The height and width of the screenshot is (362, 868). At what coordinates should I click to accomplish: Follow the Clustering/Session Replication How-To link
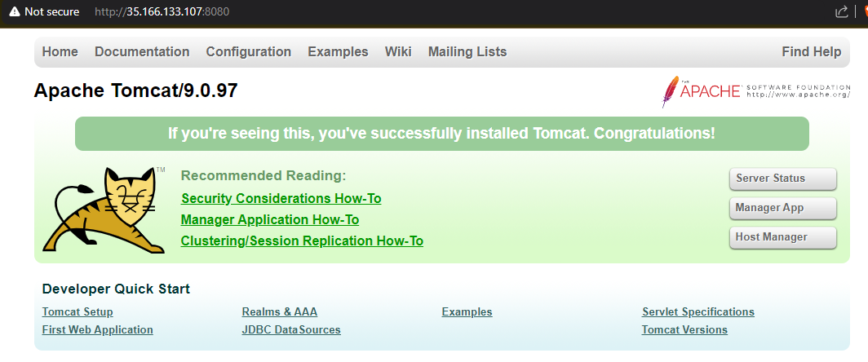coord(302,241)
